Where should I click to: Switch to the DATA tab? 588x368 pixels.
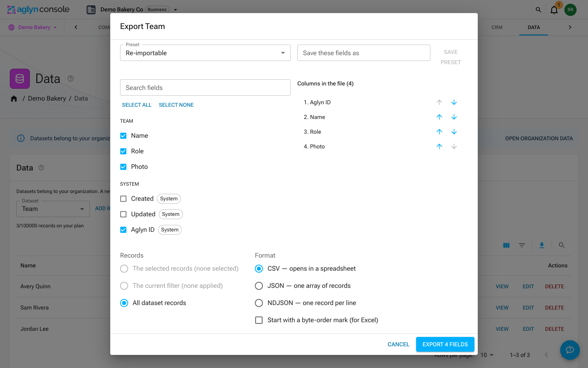point(534,27)
